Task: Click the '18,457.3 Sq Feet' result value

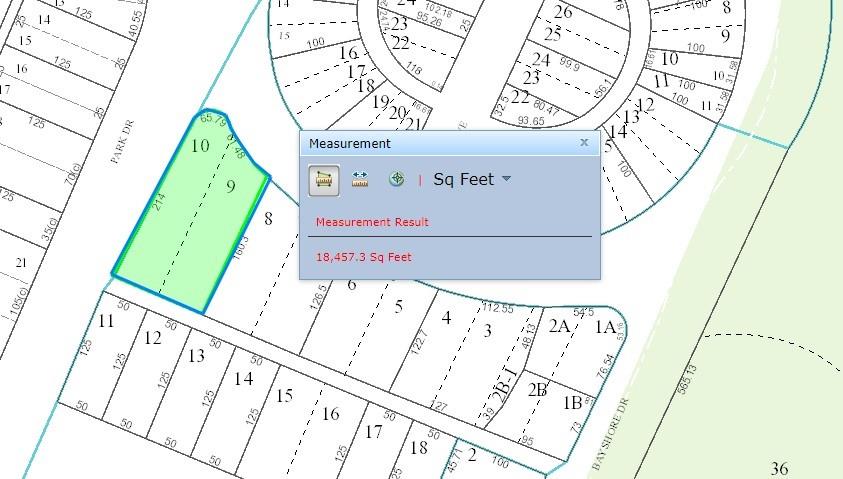Action: [363, 257]
